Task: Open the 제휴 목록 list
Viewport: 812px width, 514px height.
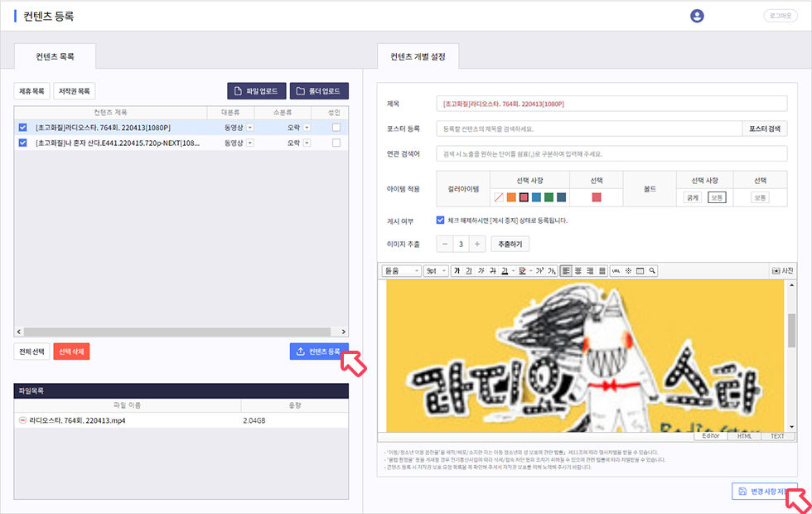Action: click(31, 91)
